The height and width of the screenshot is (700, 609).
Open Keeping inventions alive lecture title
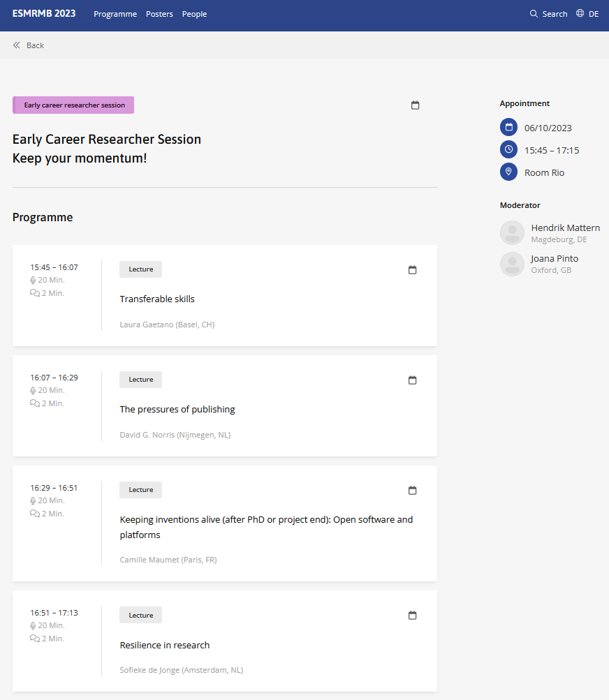point(266,527)
